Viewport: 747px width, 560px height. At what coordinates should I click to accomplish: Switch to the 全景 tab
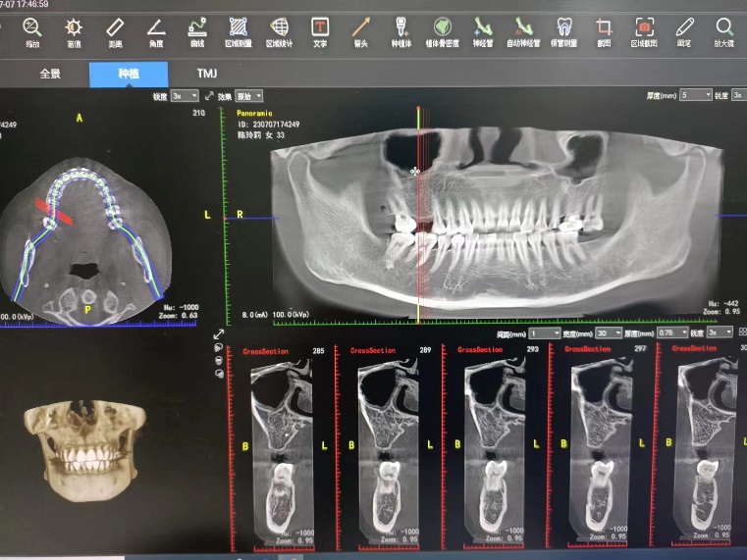point(50,74)
